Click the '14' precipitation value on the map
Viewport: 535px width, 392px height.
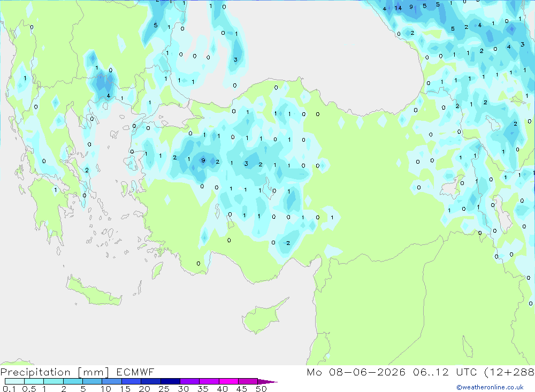pyautogui.click(x=398, y=8)
